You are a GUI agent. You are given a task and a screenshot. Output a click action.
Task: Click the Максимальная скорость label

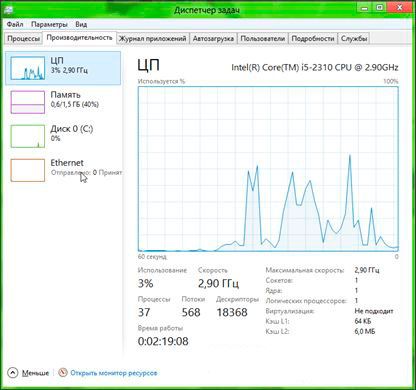(304, 270)
